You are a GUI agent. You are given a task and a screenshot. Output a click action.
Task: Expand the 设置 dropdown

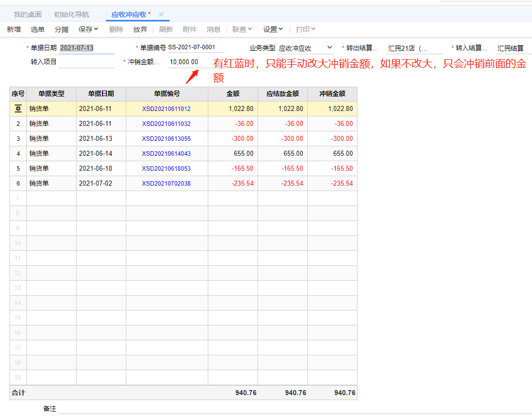(273, 29)
